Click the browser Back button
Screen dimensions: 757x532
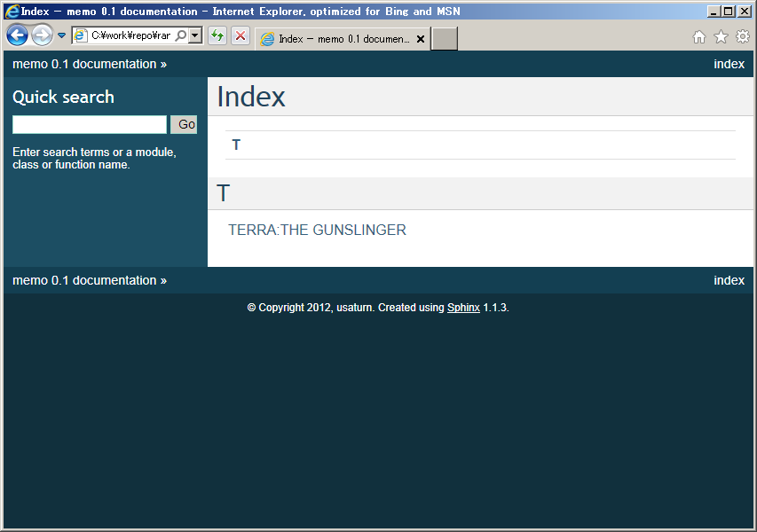pos(17,35)
